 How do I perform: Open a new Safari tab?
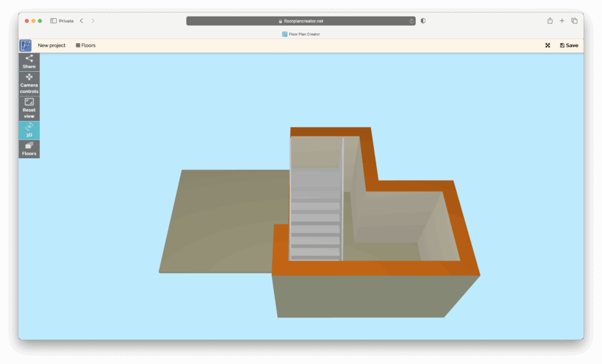point(562,21)
